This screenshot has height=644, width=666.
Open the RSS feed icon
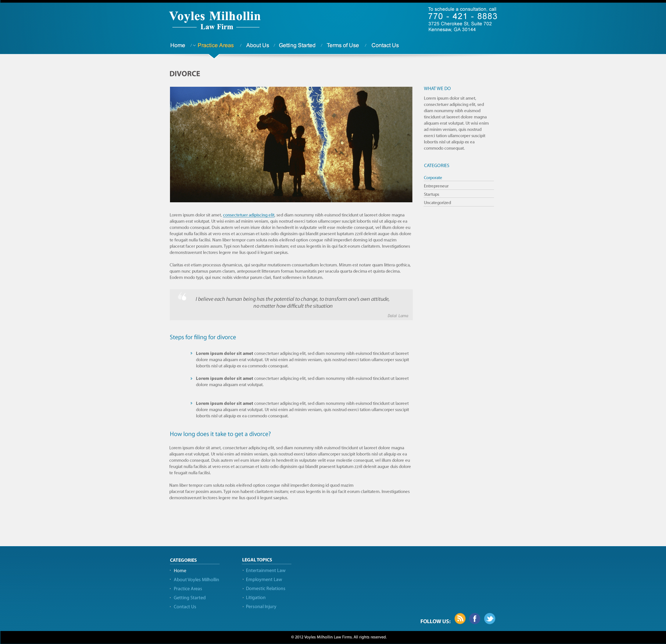coord(460,619)
